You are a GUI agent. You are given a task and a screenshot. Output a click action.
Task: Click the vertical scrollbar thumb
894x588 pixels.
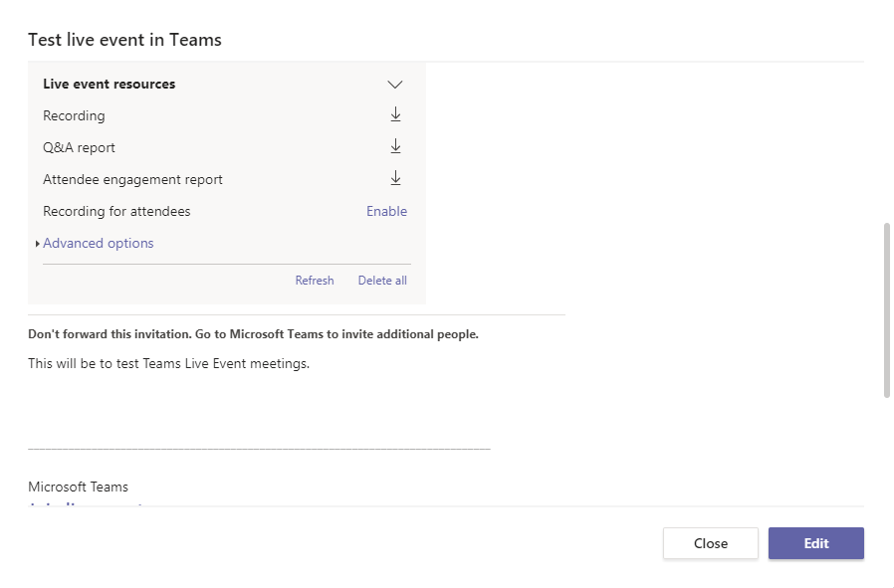coord(887,310)
